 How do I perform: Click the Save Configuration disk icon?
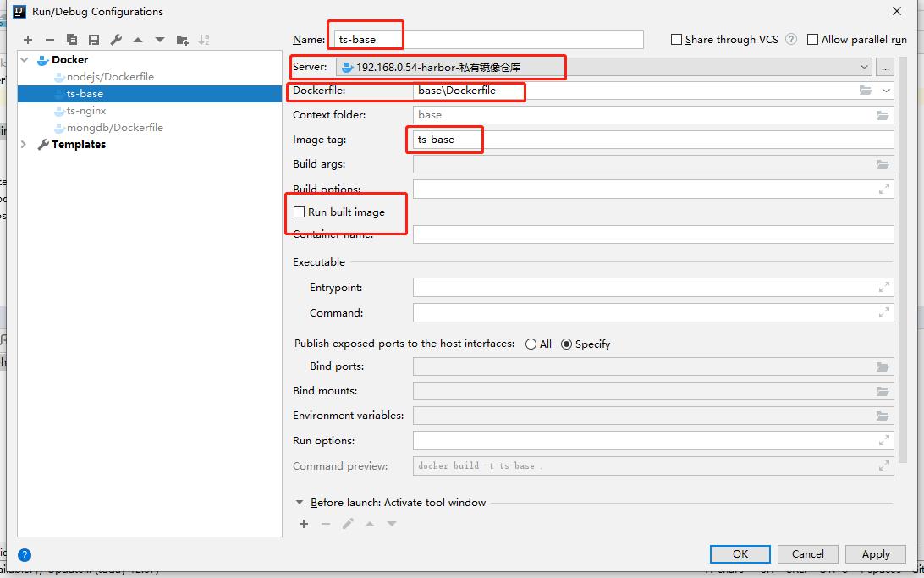[x=94, y=40]
